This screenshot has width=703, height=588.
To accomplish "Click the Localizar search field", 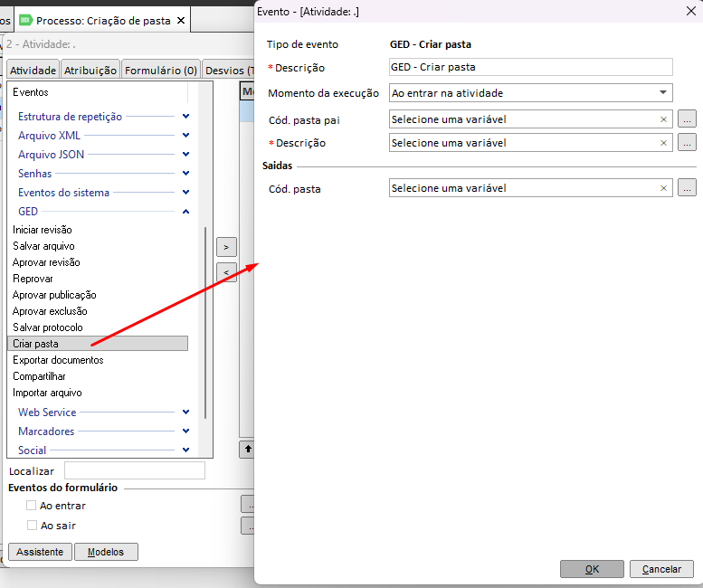I will tap(135, 470).
